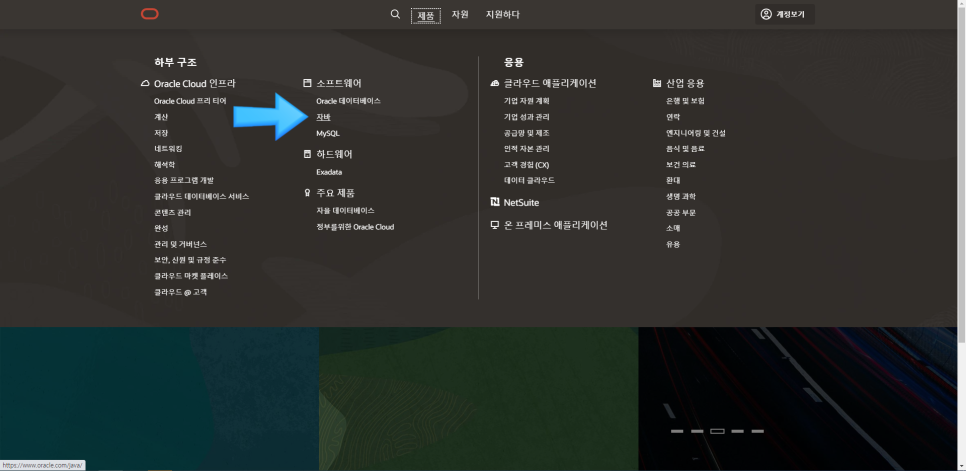Click the lightbulb icon beside 주요 제품
This screenshot has width=966, height=471.
click(307, 193)
